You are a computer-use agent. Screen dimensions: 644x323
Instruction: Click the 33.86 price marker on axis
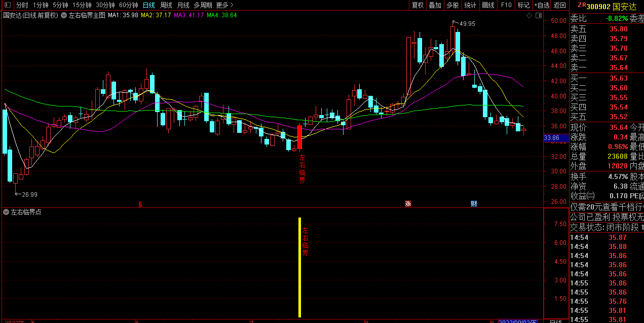pos(552,137)
